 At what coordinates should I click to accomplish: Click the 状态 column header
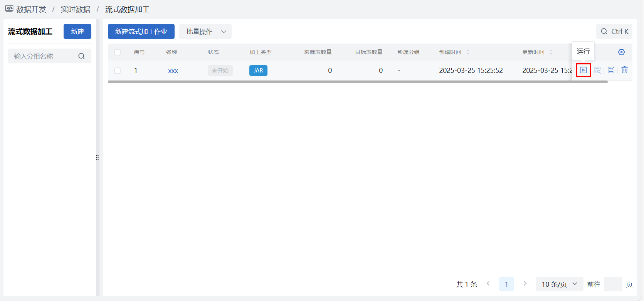point(213,52)
